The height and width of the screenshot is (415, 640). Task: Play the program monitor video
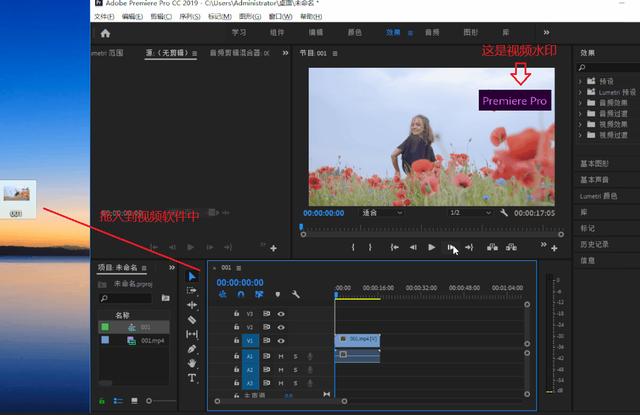(x=431, y=247)
